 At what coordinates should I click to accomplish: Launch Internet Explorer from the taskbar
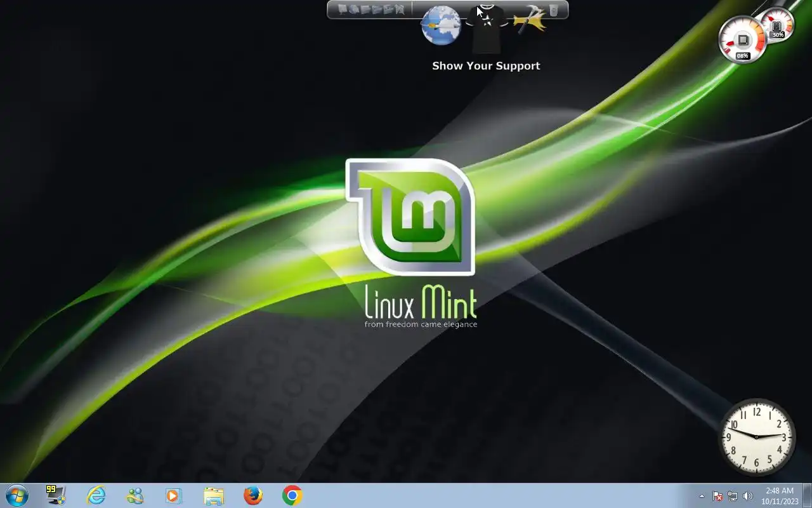[x=96, y=495]
